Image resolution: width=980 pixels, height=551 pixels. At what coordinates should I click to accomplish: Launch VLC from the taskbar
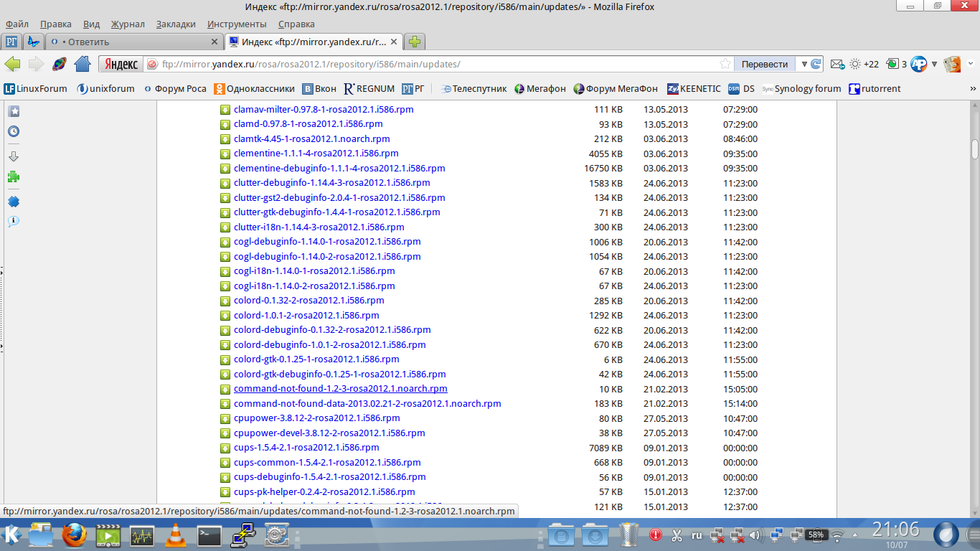174,535
